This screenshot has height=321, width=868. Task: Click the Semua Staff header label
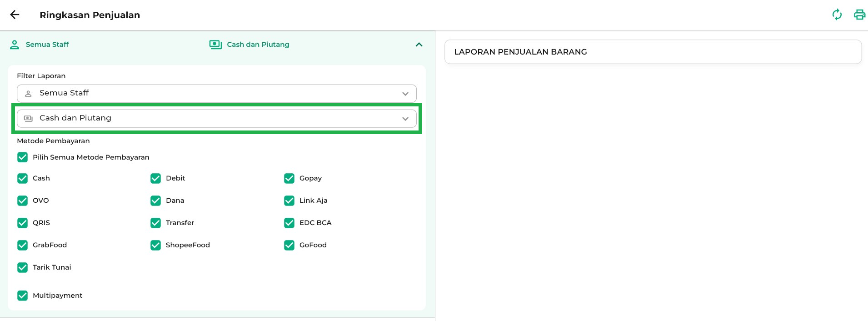coord(47,45)
